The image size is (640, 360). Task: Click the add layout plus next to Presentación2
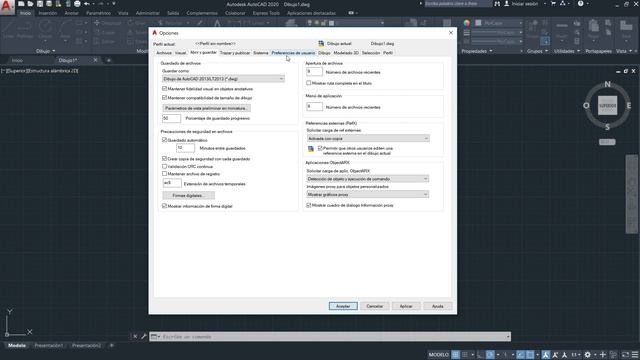pos(111,345)
